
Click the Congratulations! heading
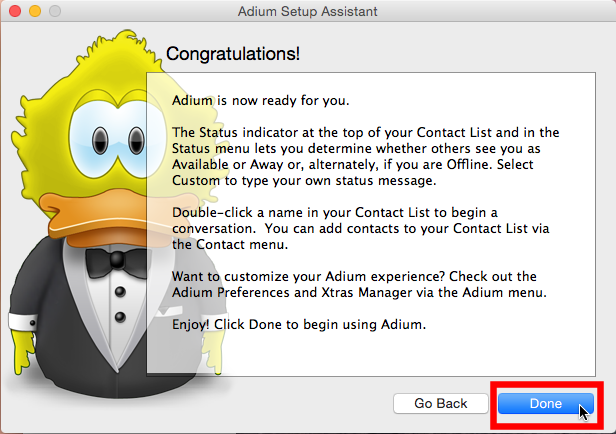coord(233,53)
